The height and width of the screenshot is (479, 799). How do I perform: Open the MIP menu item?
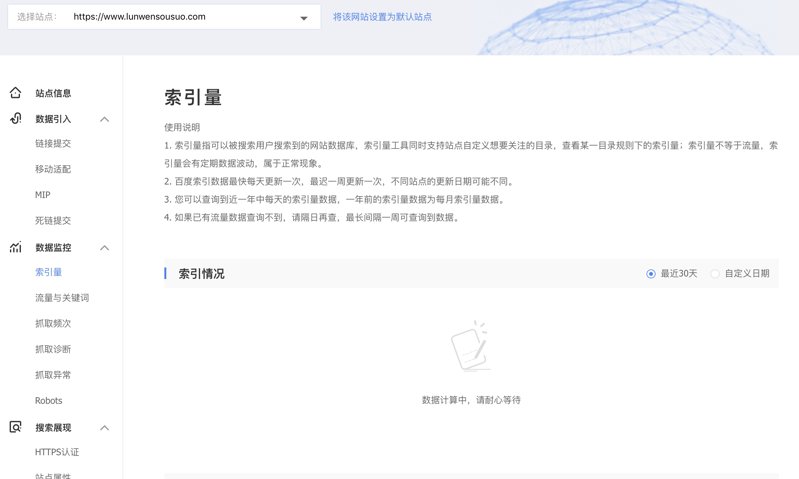tap(43, 195)
